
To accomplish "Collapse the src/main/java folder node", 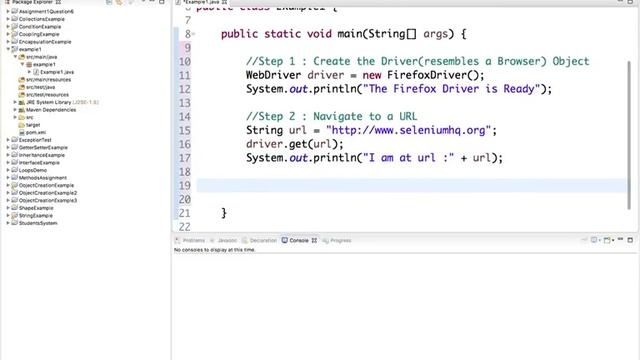I will [x=15, y=57].
